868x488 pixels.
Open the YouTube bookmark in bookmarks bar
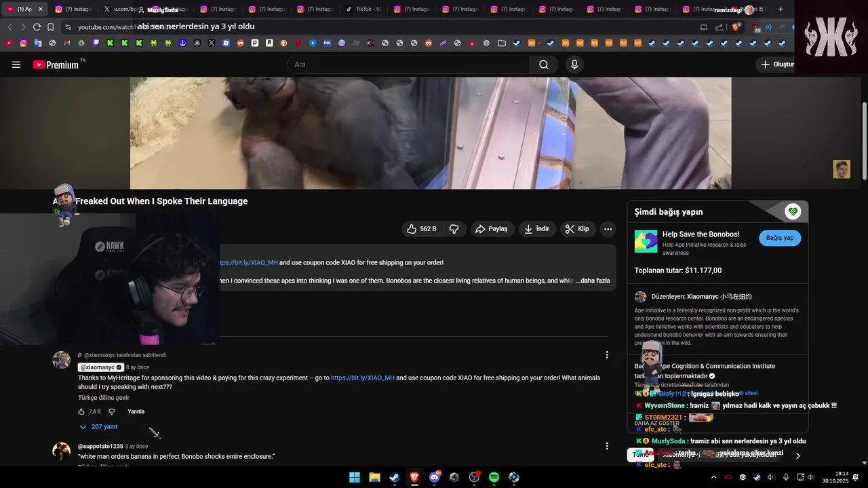(x=9, y=43)
